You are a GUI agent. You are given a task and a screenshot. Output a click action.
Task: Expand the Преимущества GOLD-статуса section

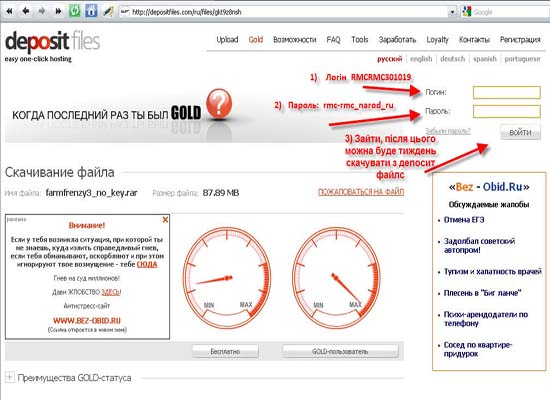pyautogui.click(x=9, y=378)
